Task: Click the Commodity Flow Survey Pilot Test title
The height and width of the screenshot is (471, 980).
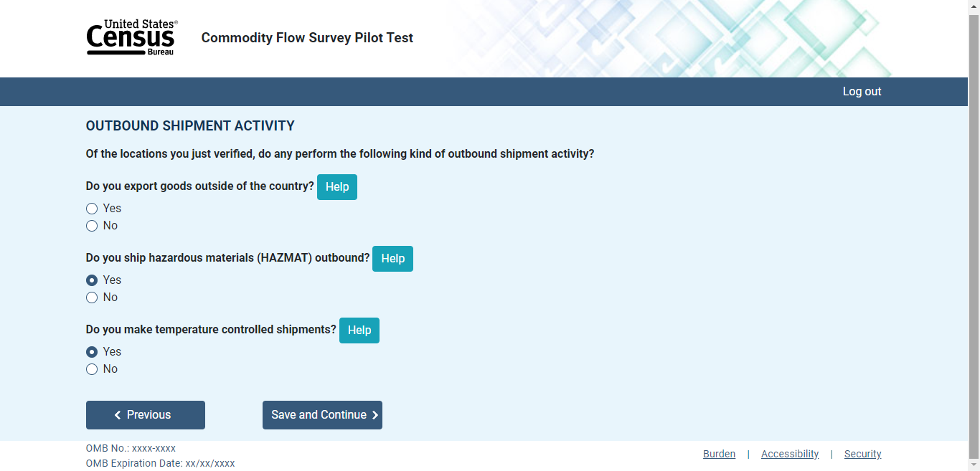Action: tap(307, 38)
